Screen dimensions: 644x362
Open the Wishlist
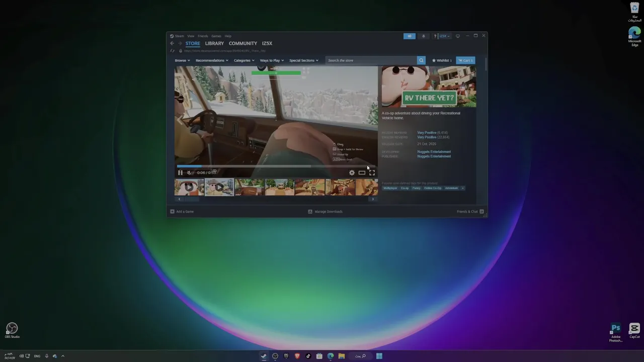click(x=442, y=60)
